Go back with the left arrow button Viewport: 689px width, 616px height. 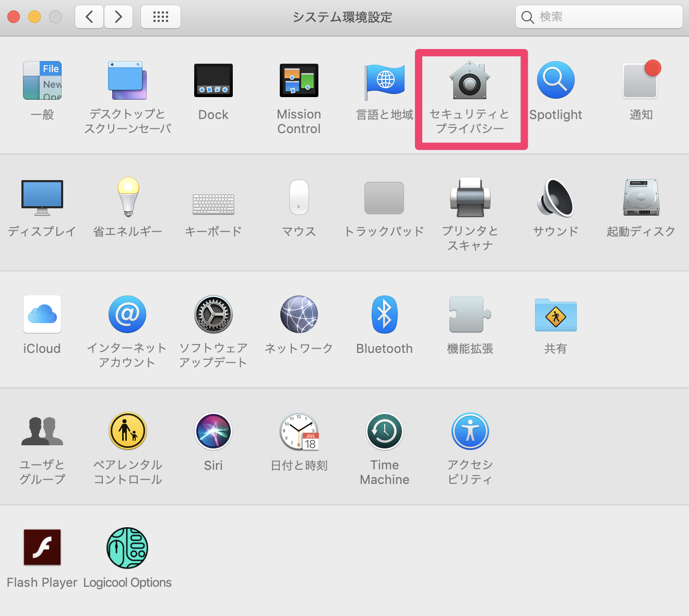click(x=89, y=17)
